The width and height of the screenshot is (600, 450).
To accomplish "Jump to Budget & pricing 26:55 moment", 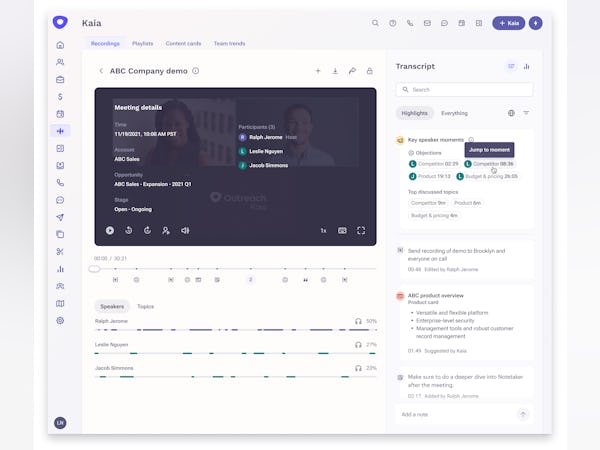I will click(x=487, y=176).
